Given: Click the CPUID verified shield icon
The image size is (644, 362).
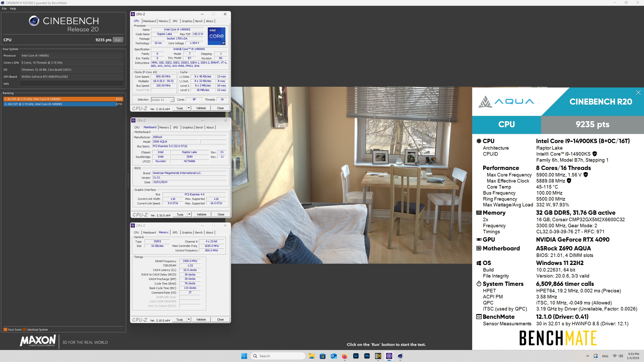Looking at the screenshot, I should tap(595, 154).
